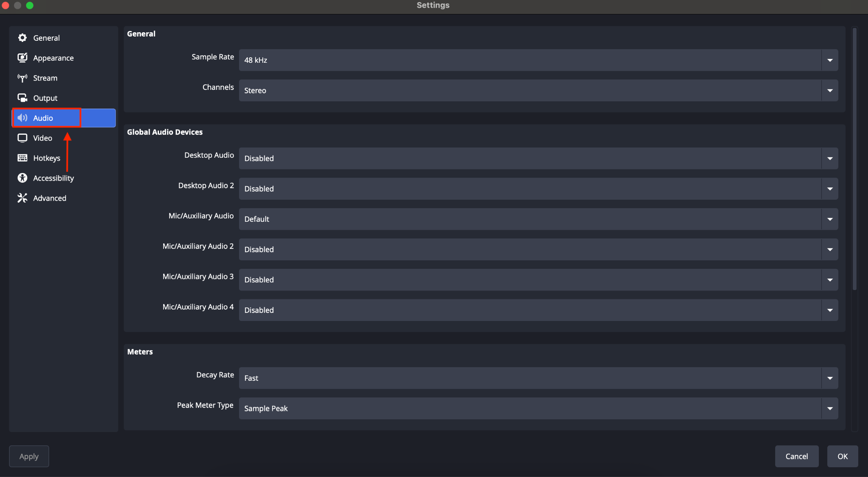Click the Cancel button
Screen dimensions: 868x477
tap(797, 456)
